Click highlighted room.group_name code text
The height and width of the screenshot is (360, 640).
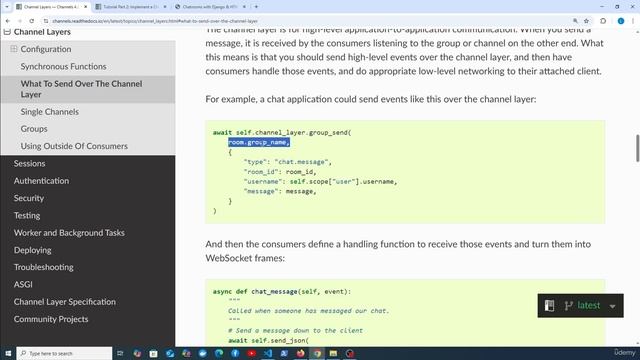(x=259, y=142)
